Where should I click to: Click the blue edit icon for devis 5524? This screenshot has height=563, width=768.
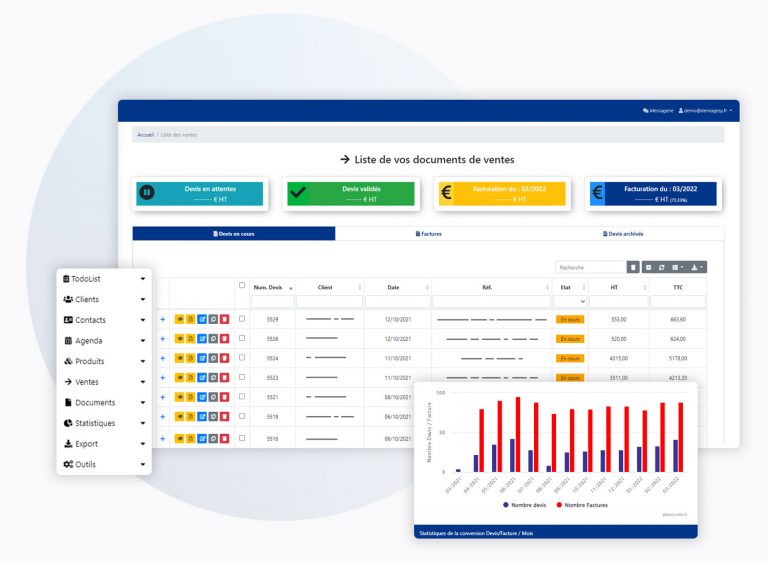coord(202,358)
